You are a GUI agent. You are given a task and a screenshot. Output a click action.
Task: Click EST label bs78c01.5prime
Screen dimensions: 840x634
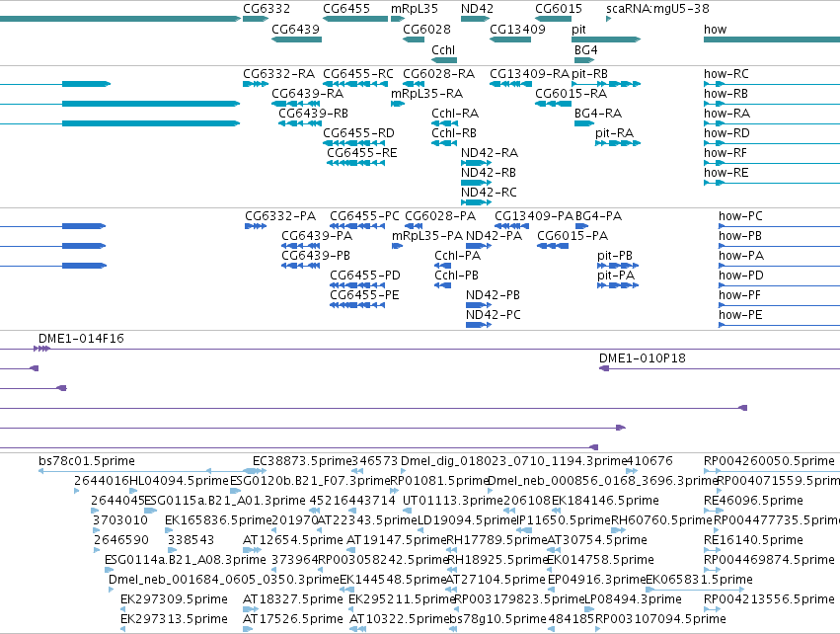[87, 461]
